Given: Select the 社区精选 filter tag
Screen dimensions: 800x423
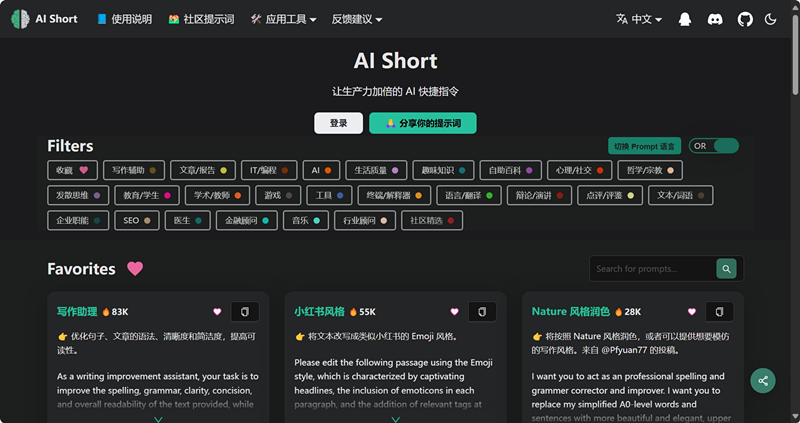Looking at the screenshot, I should click(x=432, y=220).
